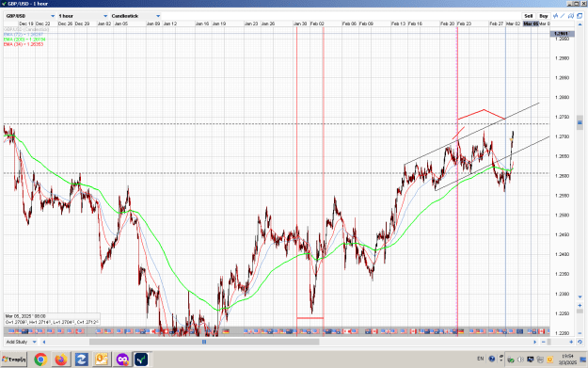Click the orange tray icon beside the clock

coord(549,360)
